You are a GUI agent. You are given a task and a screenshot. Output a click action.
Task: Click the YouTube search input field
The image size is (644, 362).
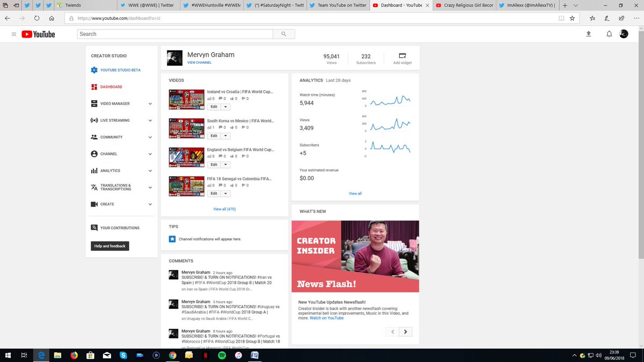(x=175, y=34)
